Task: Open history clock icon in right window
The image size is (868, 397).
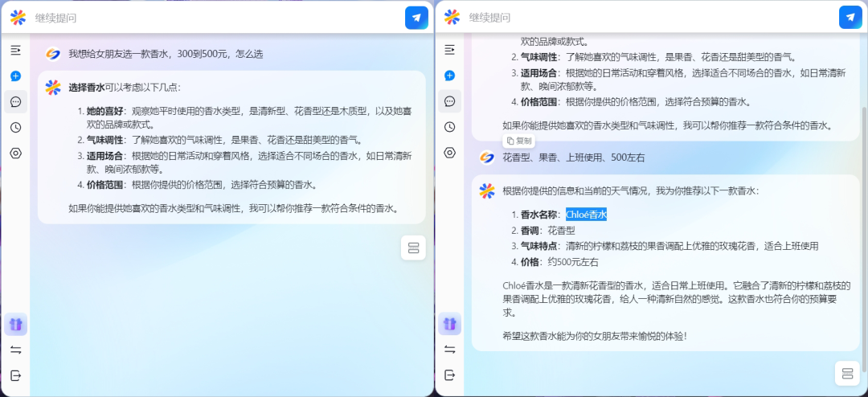Action: pos(449,127)
